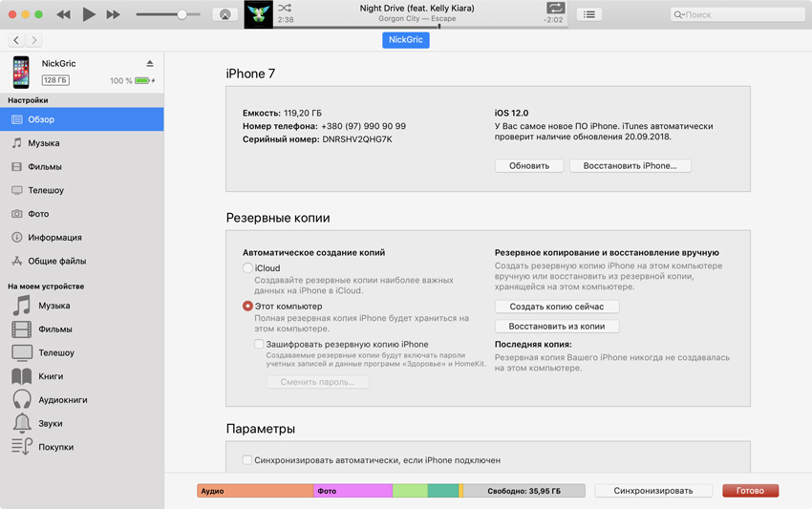Click the Синхронизировать button
Viewport: 812px width, 509px height.
tap(653, 491)
